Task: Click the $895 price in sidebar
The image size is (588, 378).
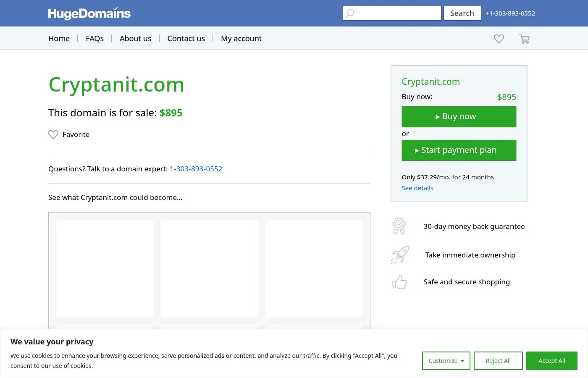Action: tap(507, 97)
